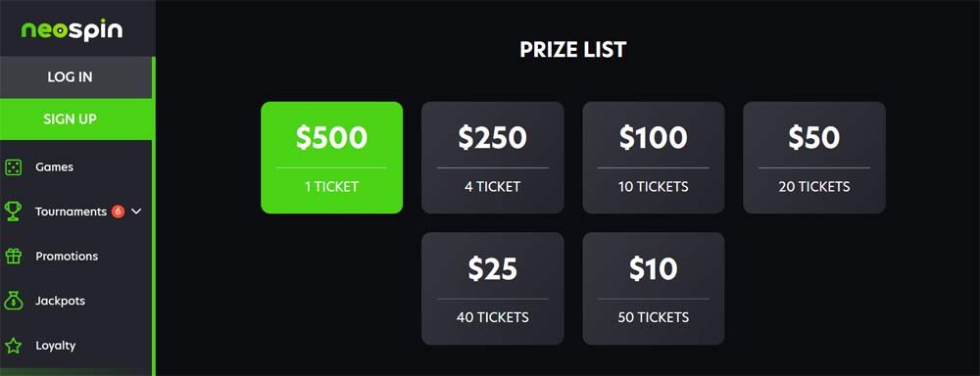
Task: Click the Jackpots money bag icon
Action: point(13,301)
